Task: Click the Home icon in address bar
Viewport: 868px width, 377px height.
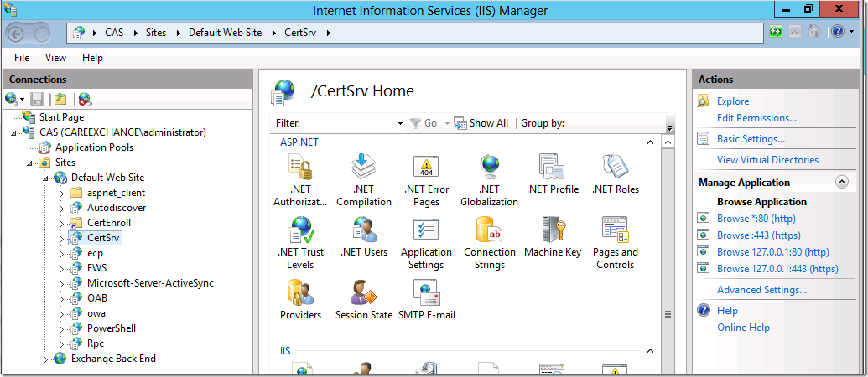Action: coord(813,32)
